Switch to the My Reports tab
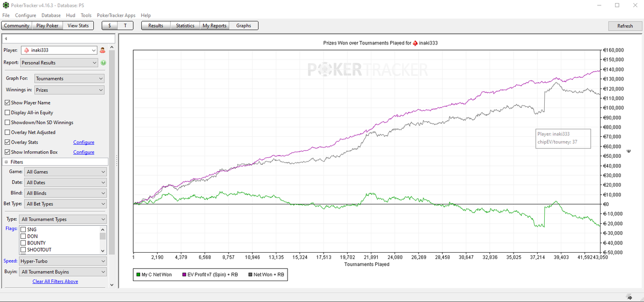This screenshot has height=302, width=644. [215, 25]
